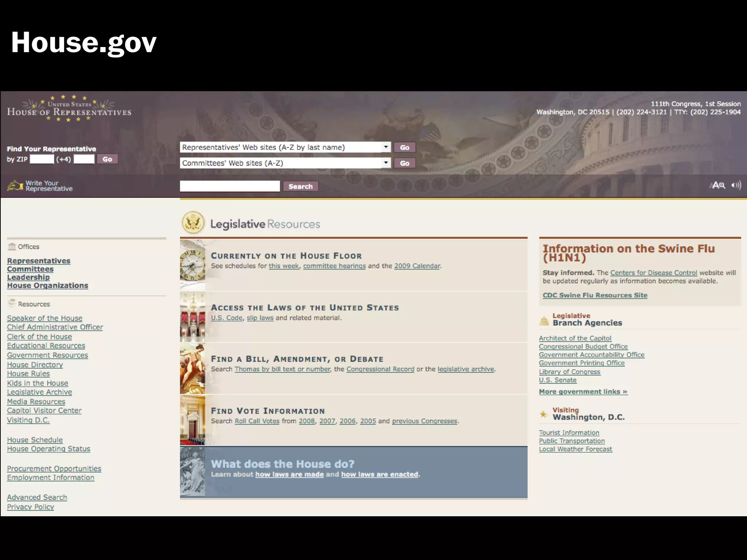Screen dimensions: 747x560
Task: Click More government links
Action: tap(583, 392)
